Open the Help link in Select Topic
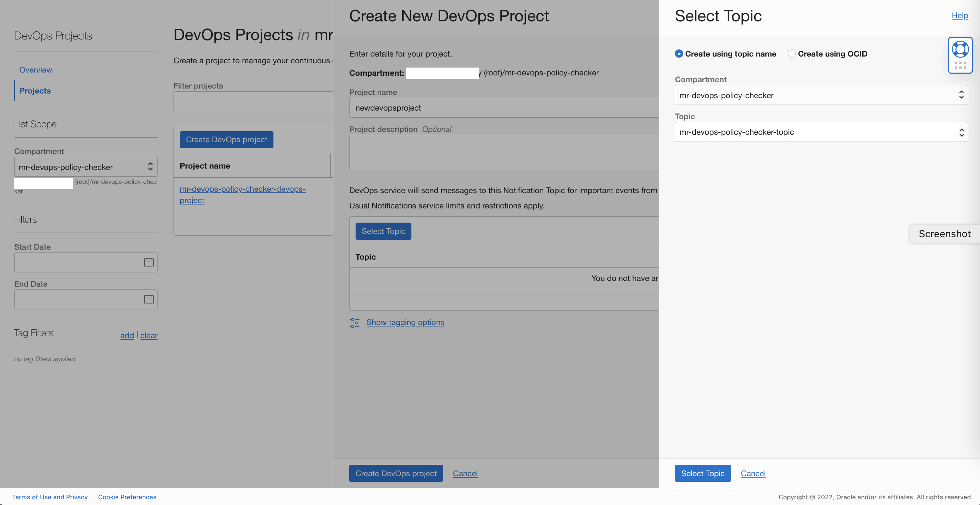Viewport: 980px width, 505px height. (x=960, y=16)
